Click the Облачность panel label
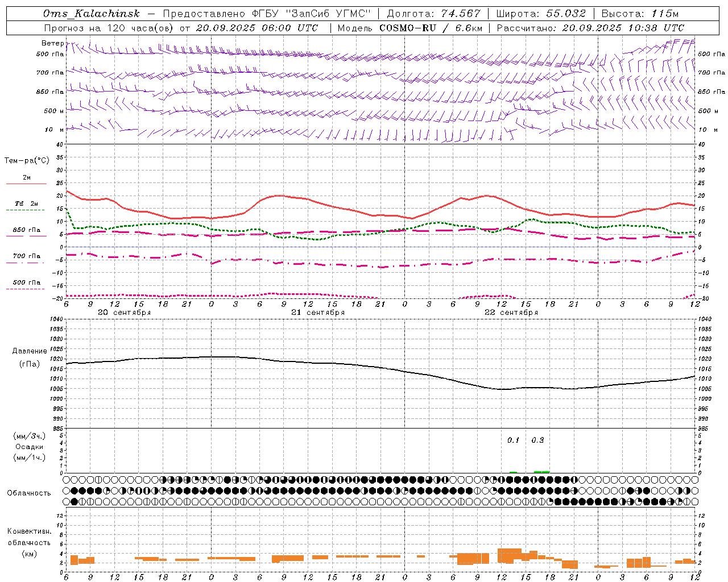Image resolution: width=728 pixels, height=582 pixels. tap(29, 493)
